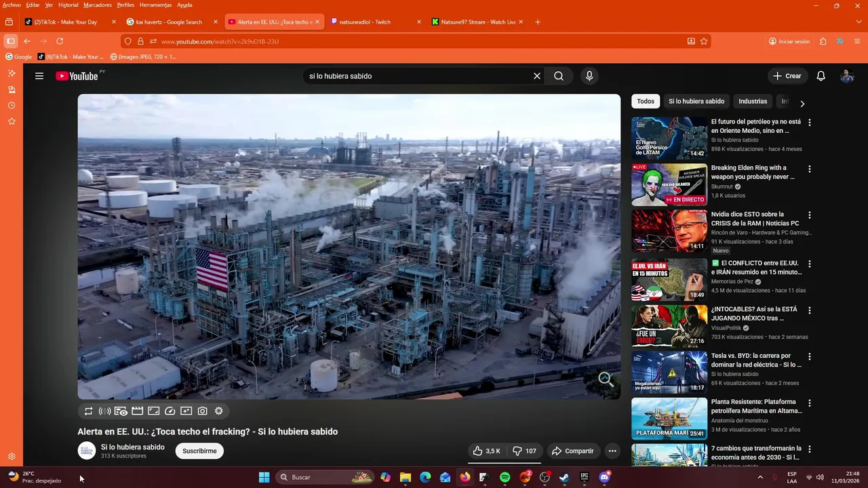Viewport: 868px width, 488px height.
Task: Open Spotify from the Windows taskbar
Action: tap(505, 477)
